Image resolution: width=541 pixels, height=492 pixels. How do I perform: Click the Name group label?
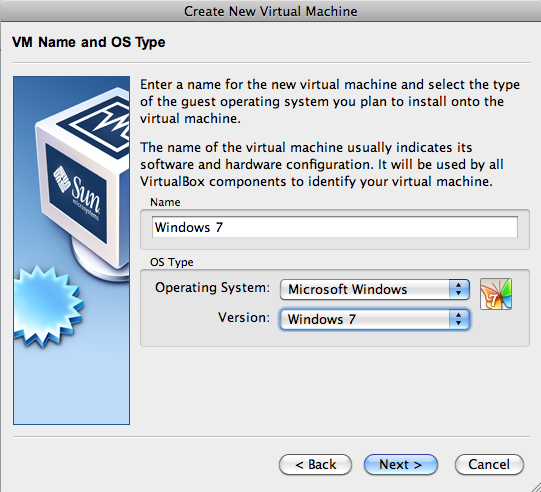point(165,202)
